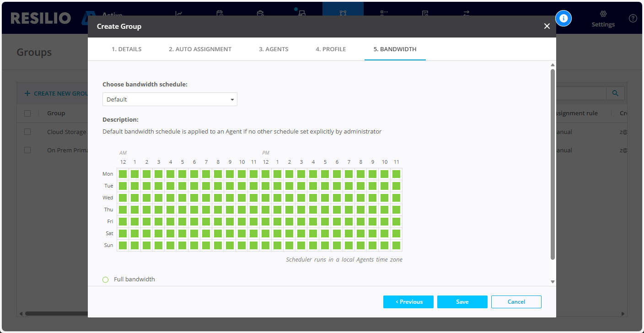Open the 2. Auto Assignment tab
This screenshot has width=644, height=333.
[200, 49]
